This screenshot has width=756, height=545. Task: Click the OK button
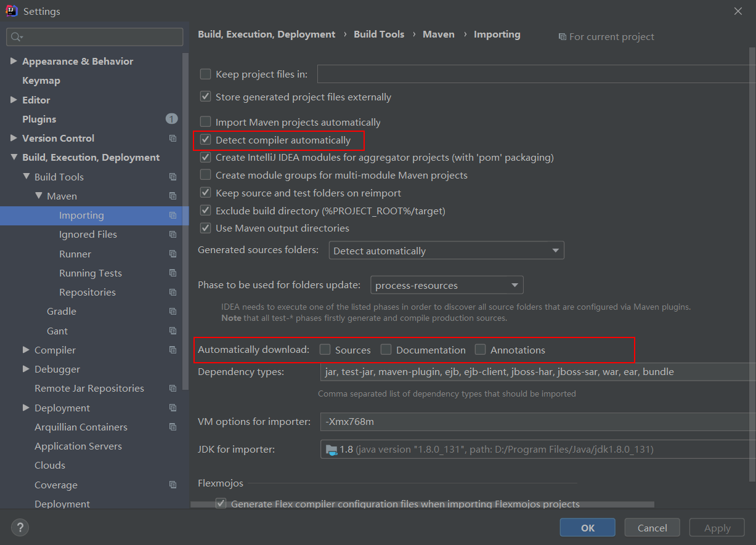click(588, 528)
